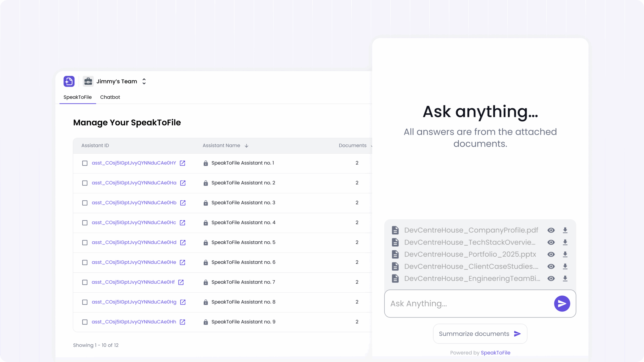Preview DevCentreHouse_Portfolio_2025.pptx with eye icon
644x362 pixels.
[x=551, y=254]
